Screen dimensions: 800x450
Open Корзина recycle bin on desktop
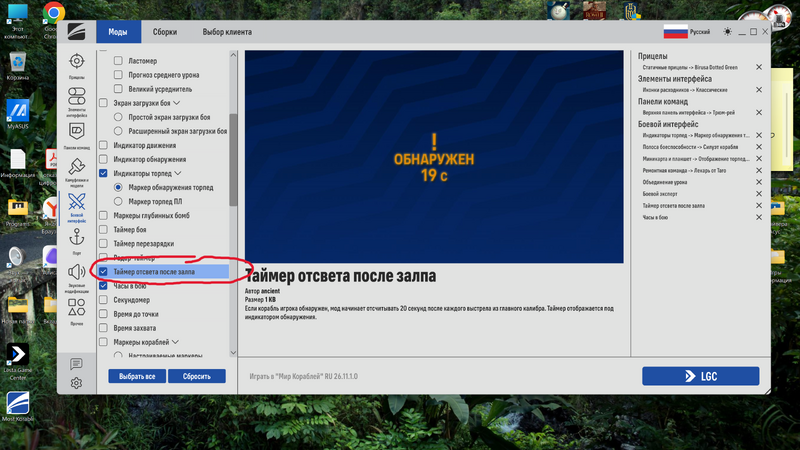click(17, 66)
